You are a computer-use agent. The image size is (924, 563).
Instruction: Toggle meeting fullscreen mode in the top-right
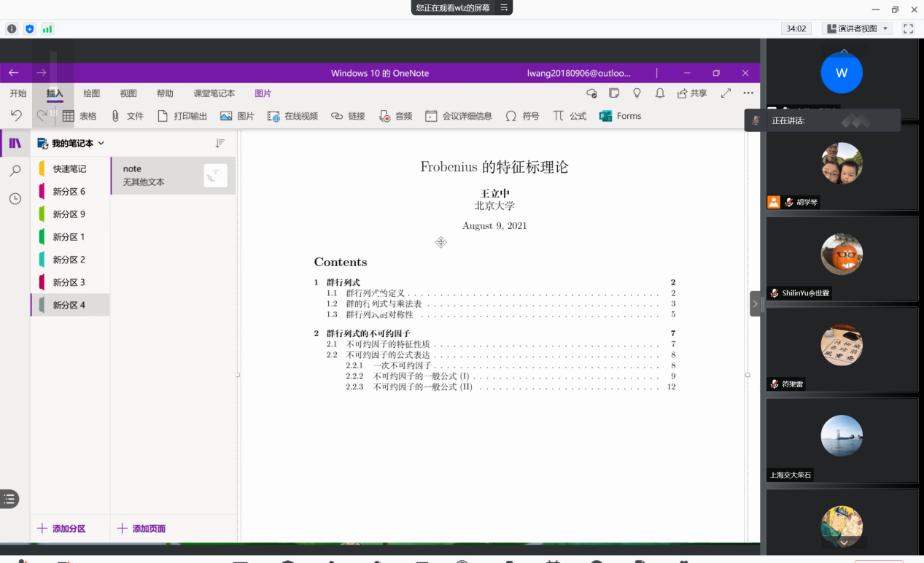[x=908, y=28]
